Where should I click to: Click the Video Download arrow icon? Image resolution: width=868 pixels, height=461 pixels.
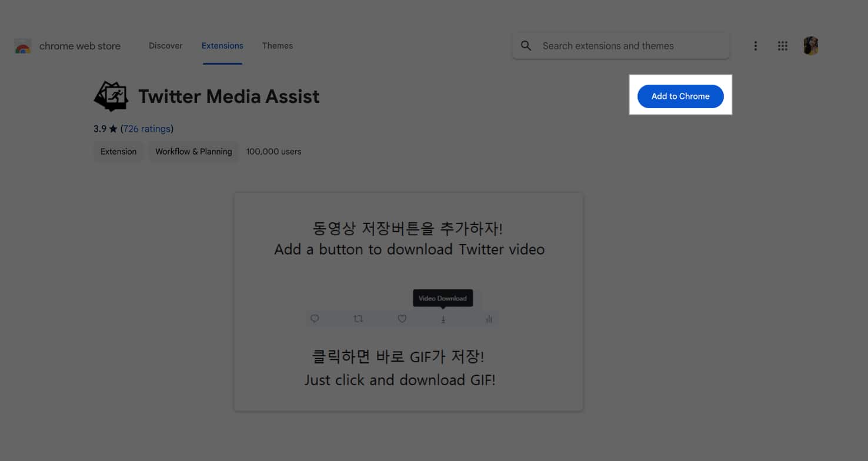point(443,319)
